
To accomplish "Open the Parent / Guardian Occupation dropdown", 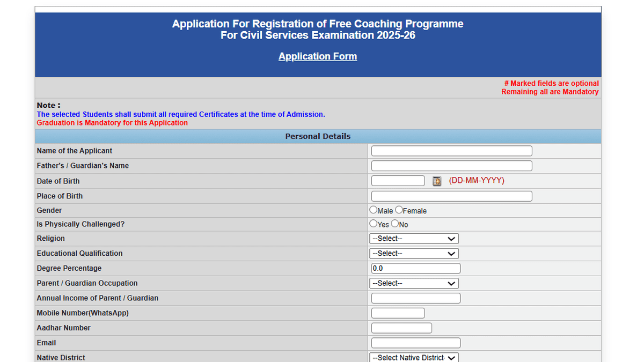I will [x=414, y=283].
